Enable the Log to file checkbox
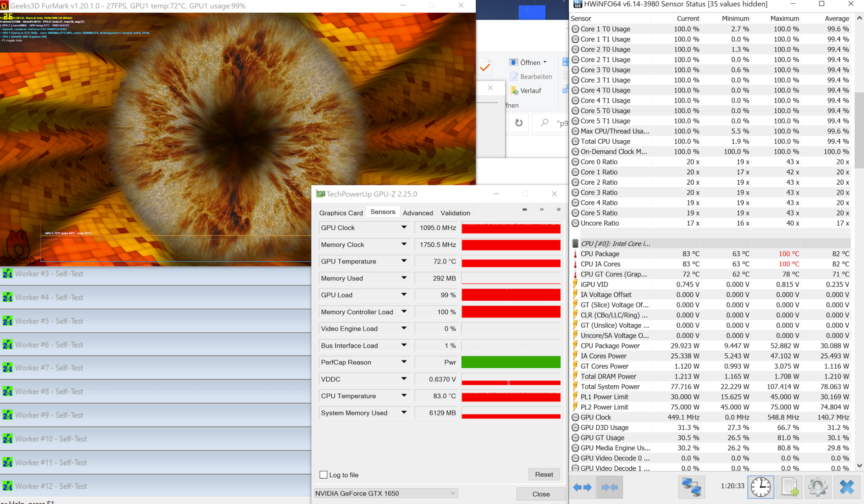 pos(324,475)
